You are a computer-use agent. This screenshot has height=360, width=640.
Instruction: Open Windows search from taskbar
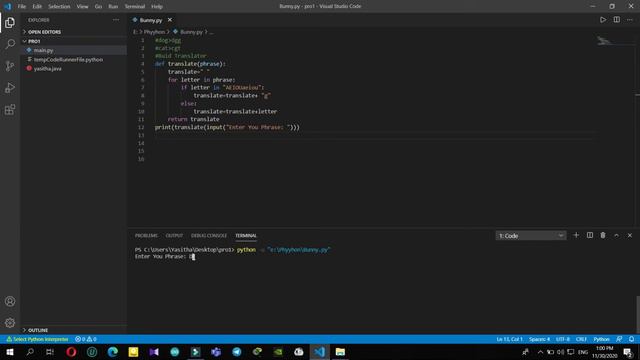30,352
